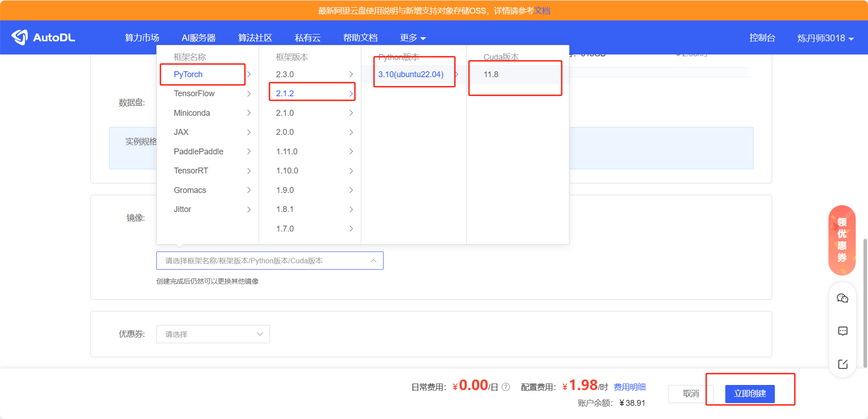868x419 pixels.
Task: Select Jittor framework
Action: click(182, 209)
